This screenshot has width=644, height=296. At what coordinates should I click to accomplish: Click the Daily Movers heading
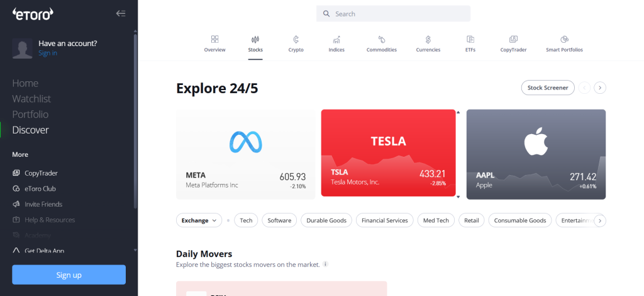pos(204,254)
